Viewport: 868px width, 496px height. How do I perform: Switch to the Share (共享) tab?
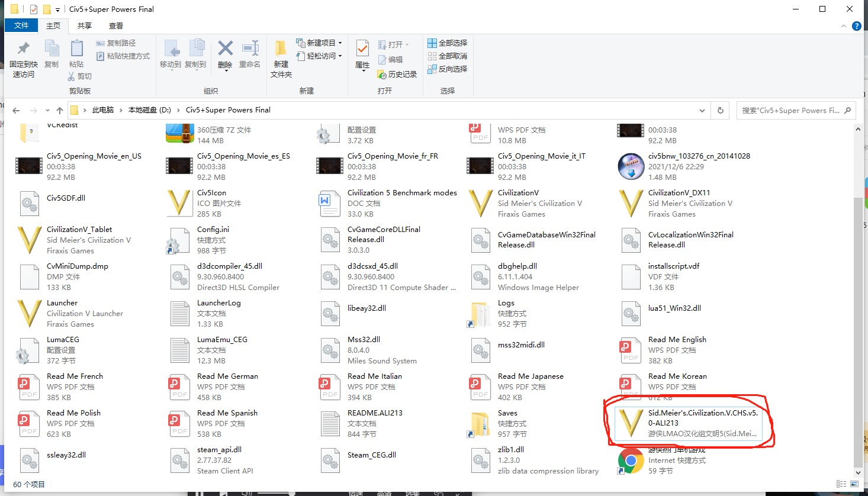click(x=85, y=25)
